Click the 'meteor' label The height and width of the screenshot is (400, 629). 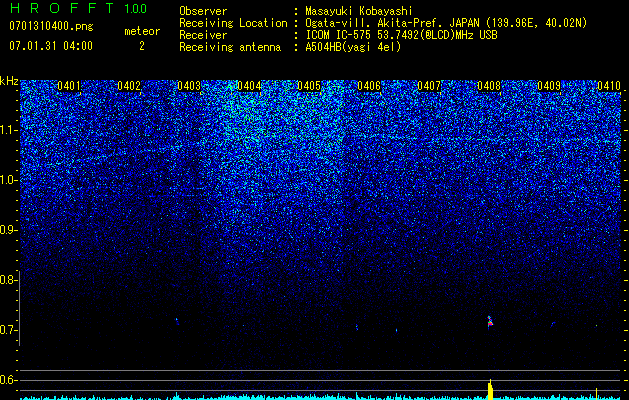142,31
